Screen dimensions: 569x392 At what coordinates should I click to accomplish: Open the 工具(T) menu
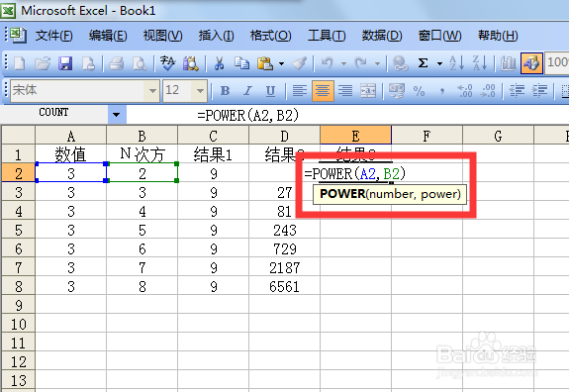(x=327, y=36)
